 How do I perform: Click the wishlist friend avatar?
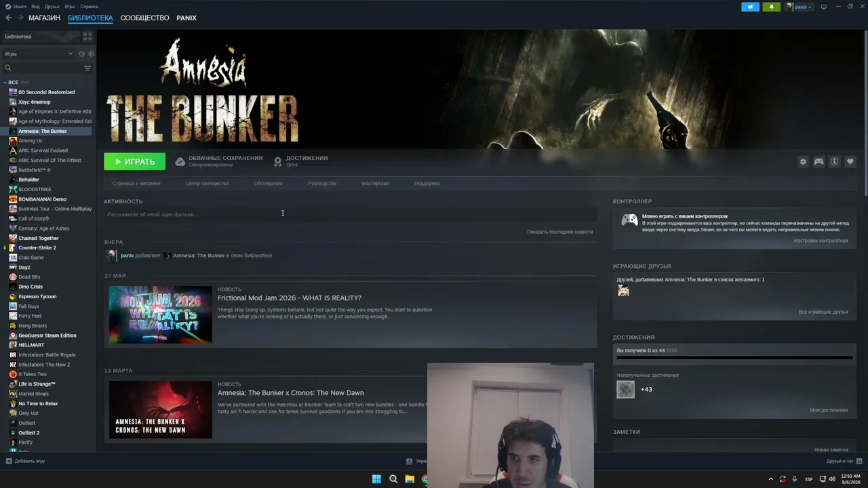pos(623,291)
